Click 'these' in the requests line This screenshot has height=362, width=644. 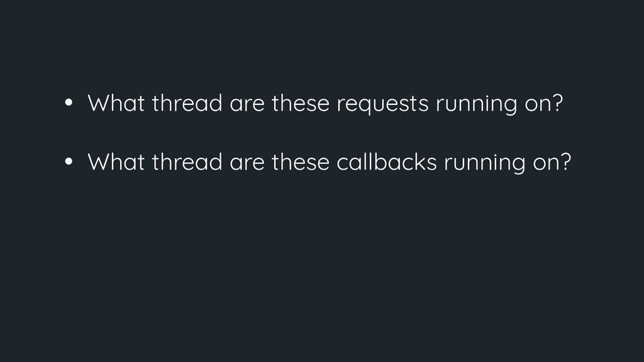coord(301,104)
